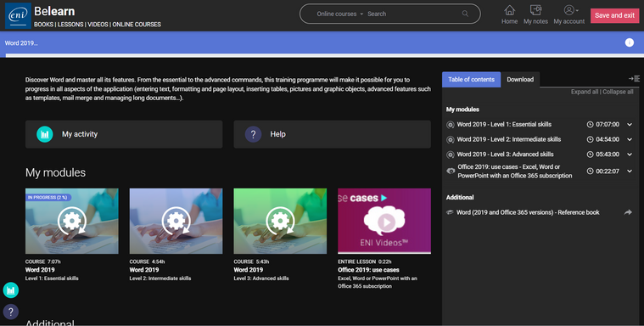Screen dimensions: 644x326
Task: Open the Online courses search dropdown
Action: tap(339, 14)
